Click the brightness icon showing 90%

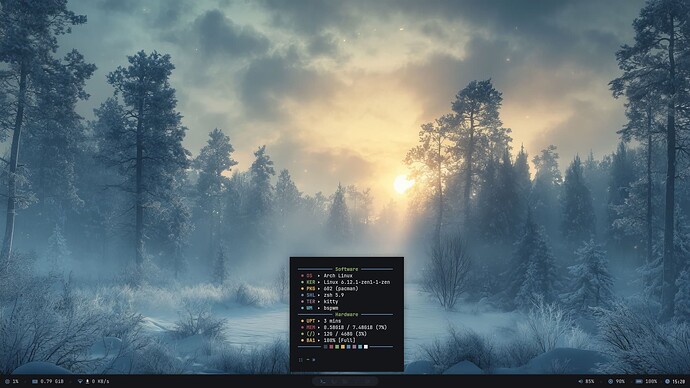tap(610, 381)
